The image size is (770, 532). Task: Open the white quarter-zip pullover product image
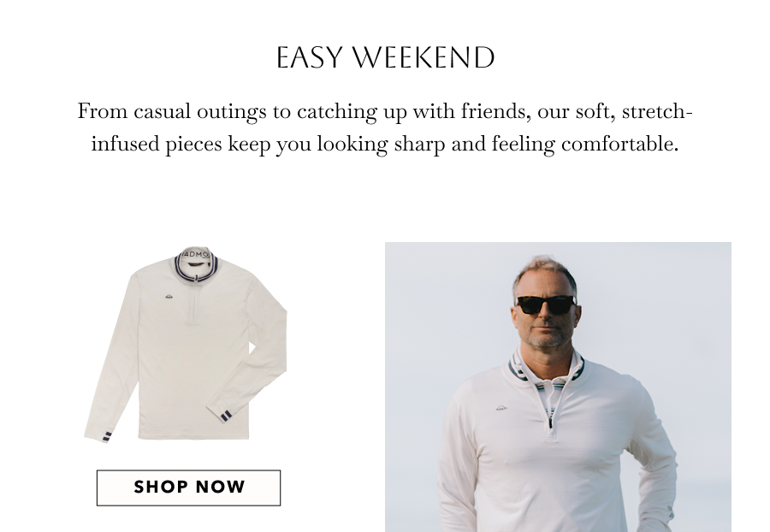click(x=186, y=345)
